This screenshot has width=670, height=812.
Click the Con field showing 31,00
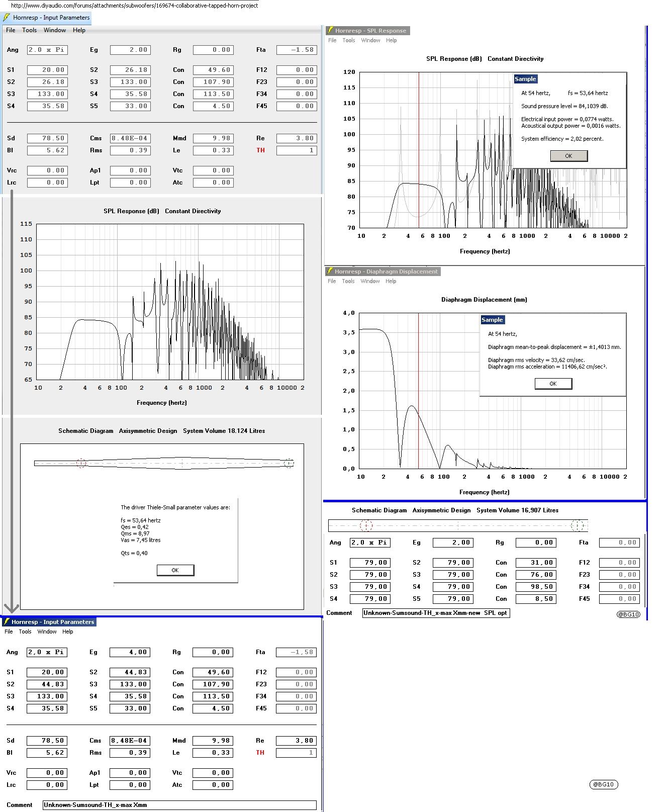[x=536, y=563]
